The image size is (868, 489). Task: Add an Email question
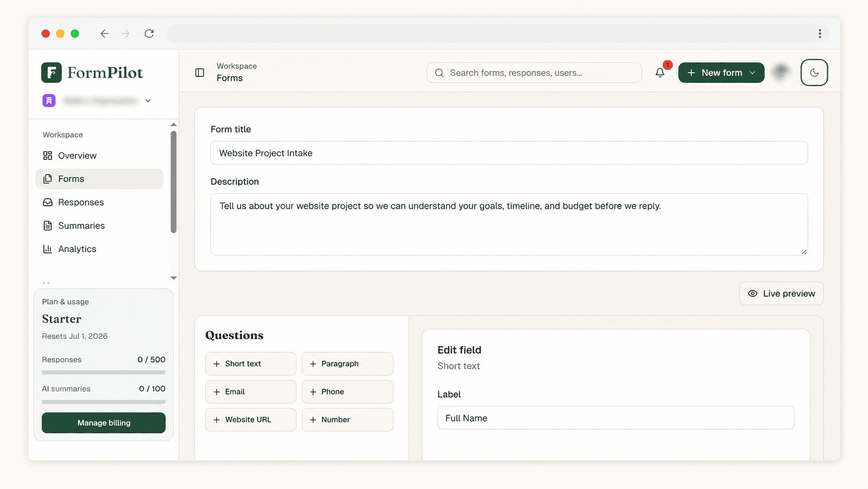(251, 392)
